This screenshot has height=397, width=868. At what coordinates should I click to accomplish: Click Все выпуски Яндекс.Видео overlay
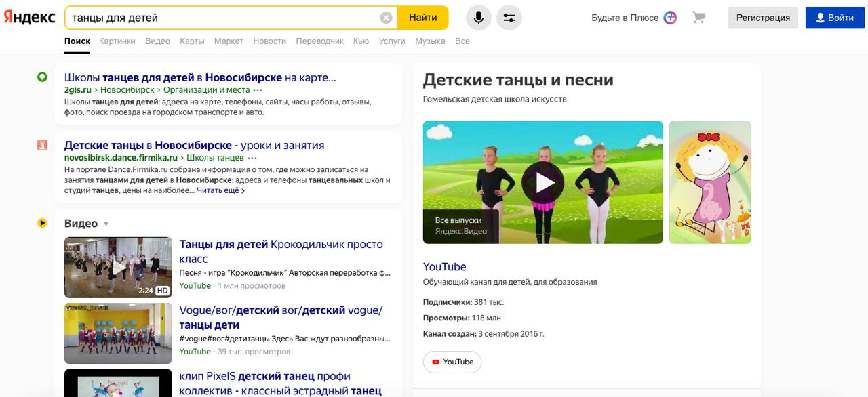[x=460, y=226]
